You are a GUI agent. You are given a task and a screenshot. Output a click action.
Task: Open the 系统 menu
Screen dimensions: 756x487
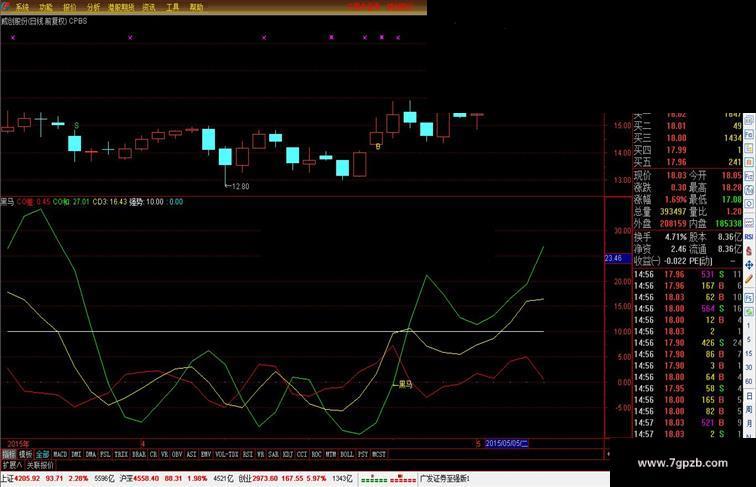[x=22, y=7]
